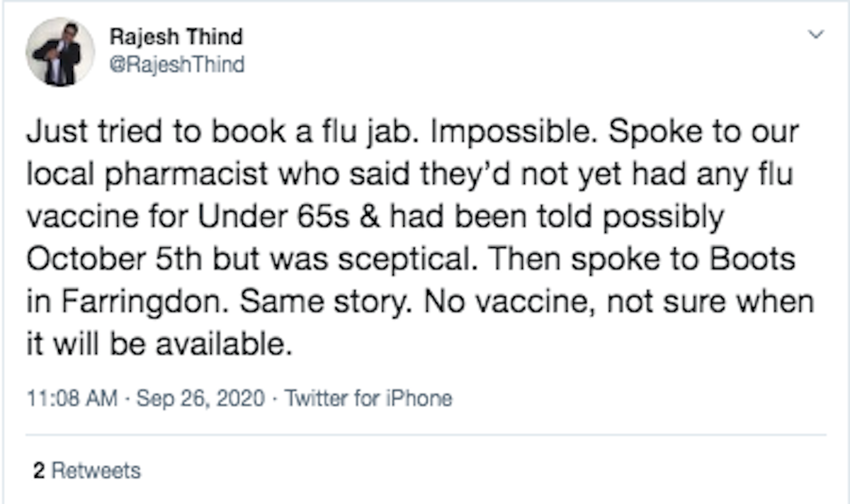Click Rajesh Thind's profile avatar photo
This screenshot has width=850, height=504.
coord(60,52)
